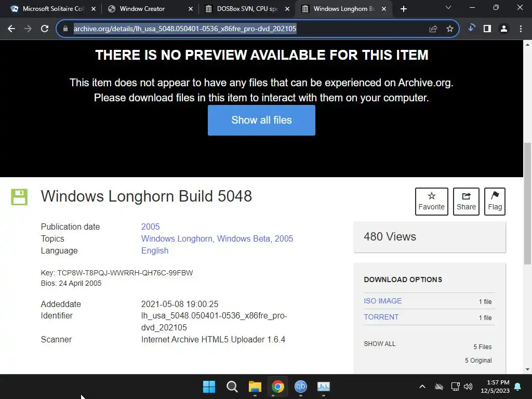Image resolution: width=532 pixels, height=399 pixels.
Task: Share this archive item
Action: [466, 202]
